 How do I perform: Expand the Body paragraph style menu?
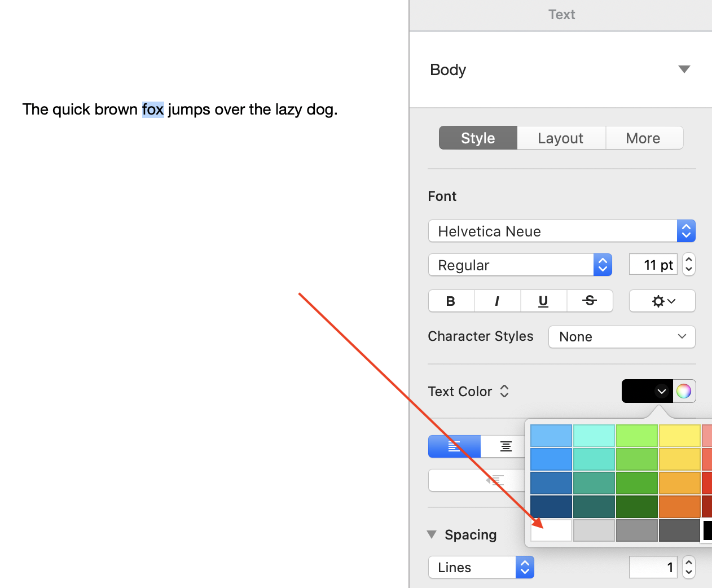[x=684, y=69]
